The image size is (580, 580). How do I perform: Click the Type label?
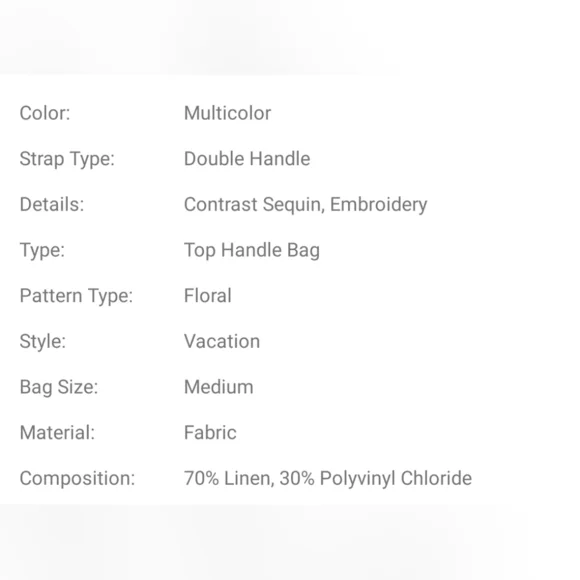[x=42, y=250]
